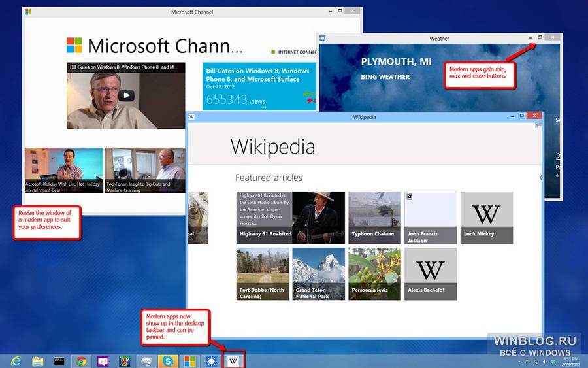Open the blue Bill Gates video info tile
The height and width of the screenshot is (368, 588).
click(259, 87)
